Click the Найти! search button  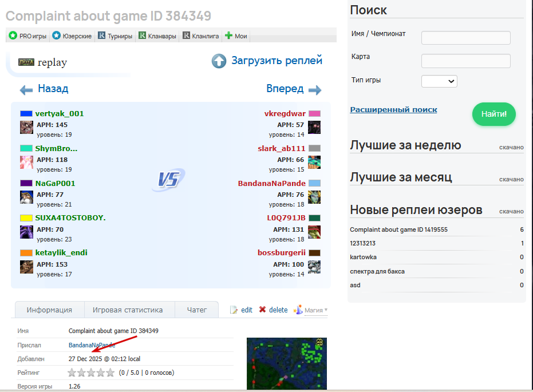(x=494, y=114)
